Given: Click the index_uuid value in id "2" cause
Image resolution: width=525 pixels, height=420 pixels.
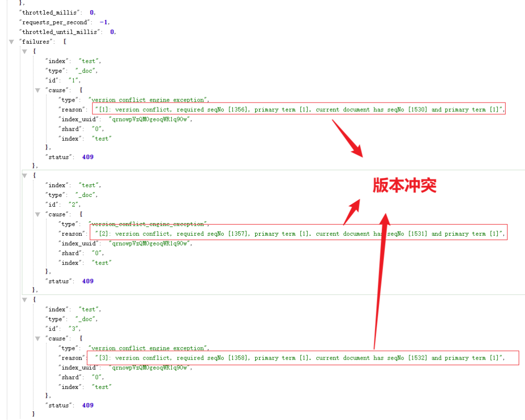Looking at the screenshot, I should click(x=150, y=244).
